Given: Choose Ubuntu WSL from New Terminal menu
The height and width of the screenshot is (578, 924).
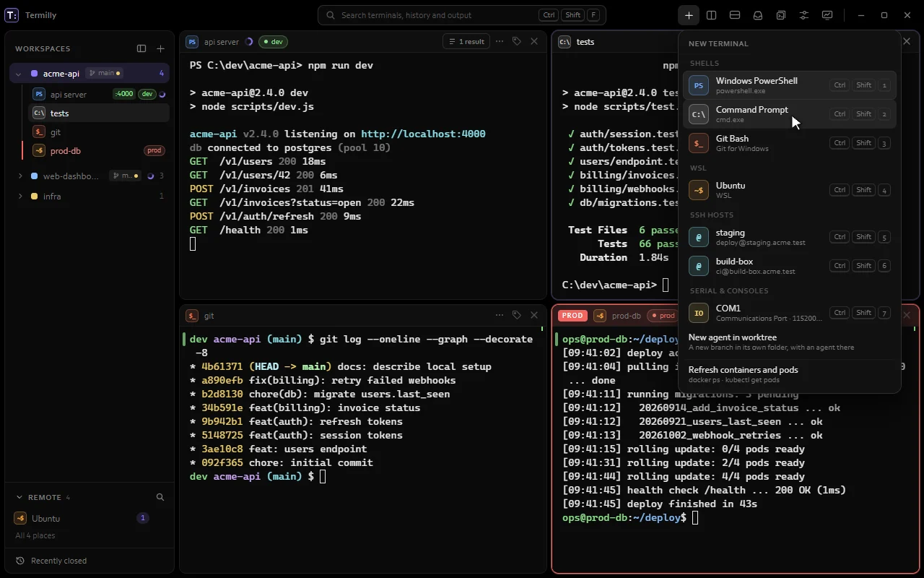Looking at the screenshot, I should click(x=790, y=190).
